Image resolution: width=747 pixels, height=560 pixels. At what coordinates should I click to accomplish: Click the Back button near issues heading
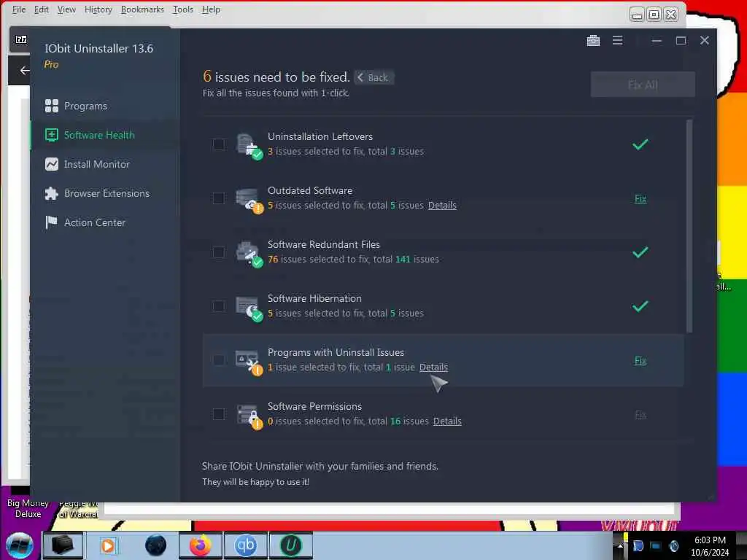[373, 77]
